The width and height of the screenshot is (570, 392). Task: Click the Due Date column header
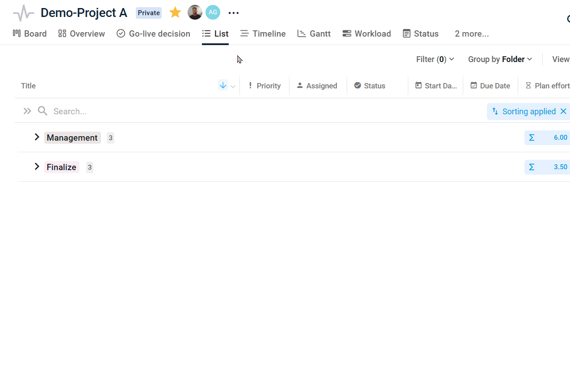pyautogui.click(x=490, y=86)
